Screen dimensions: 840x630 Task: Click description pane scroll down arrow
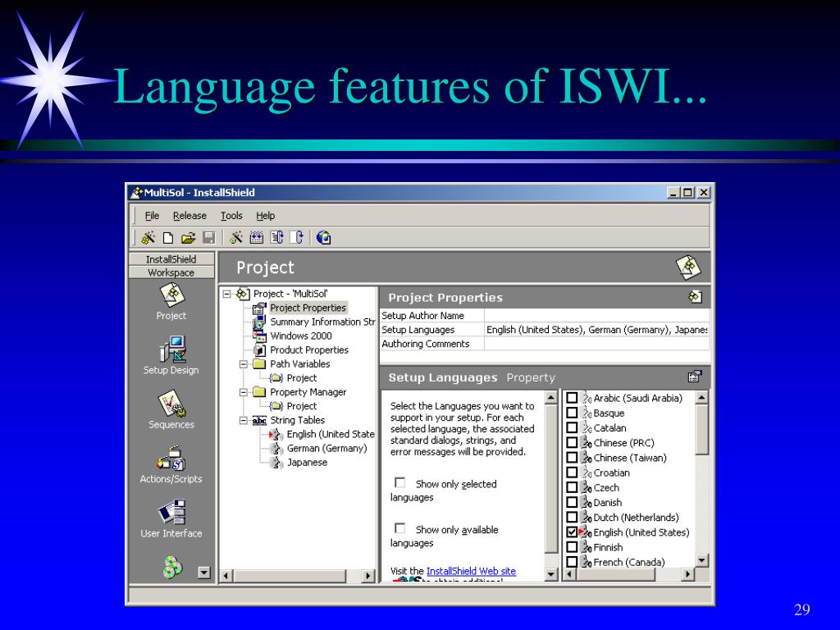[x=551, y=575]
